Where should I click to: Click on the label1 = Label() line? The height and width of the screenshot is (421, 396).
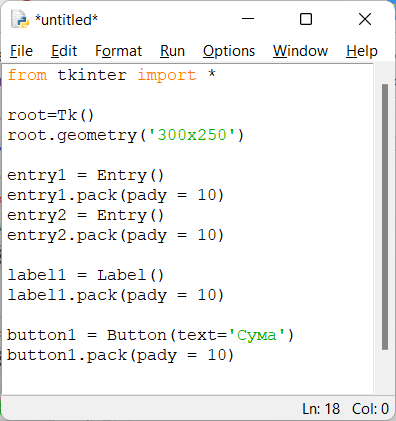86,275
